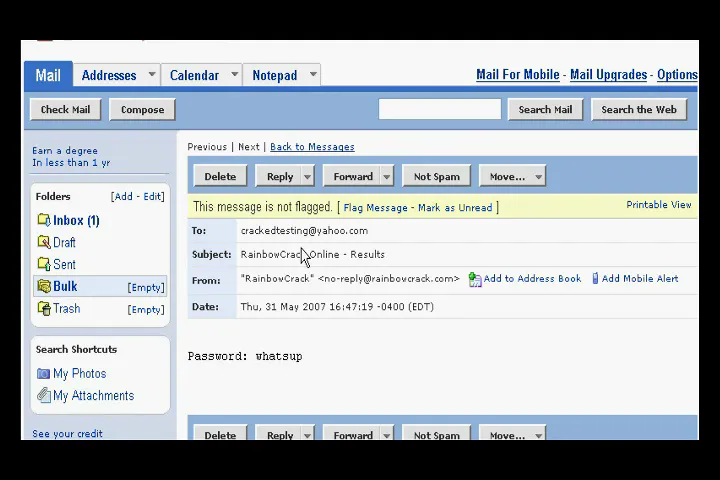This screenshot has height=480, width=720.
Task: Click the Add to Address Book icon
Action: coord(475,279)
